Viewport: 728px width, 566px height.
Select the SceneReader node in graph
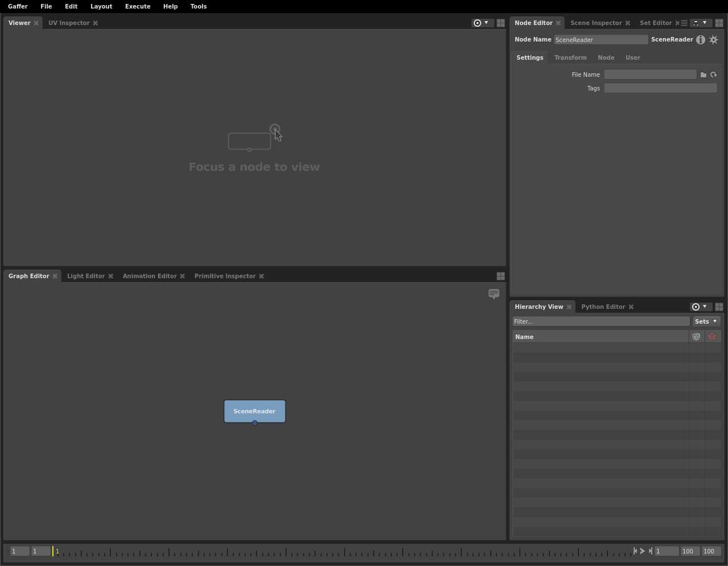tap(255, 411)
